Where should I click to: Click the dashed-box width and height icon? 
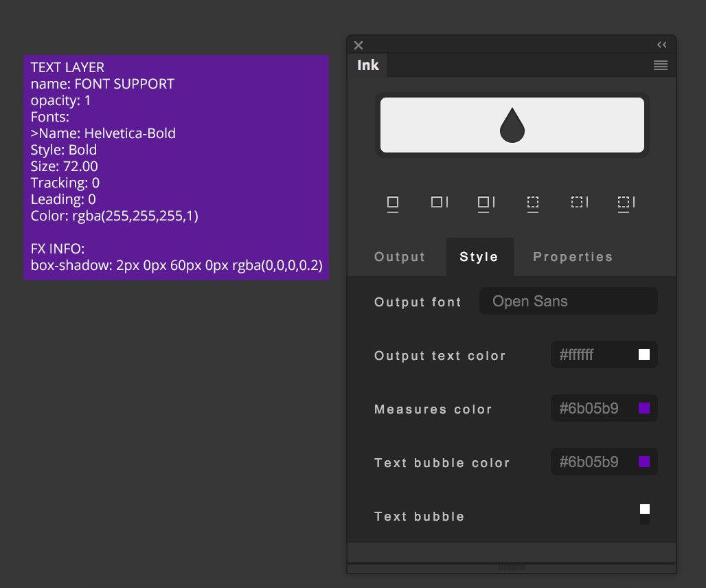[626, 204]
